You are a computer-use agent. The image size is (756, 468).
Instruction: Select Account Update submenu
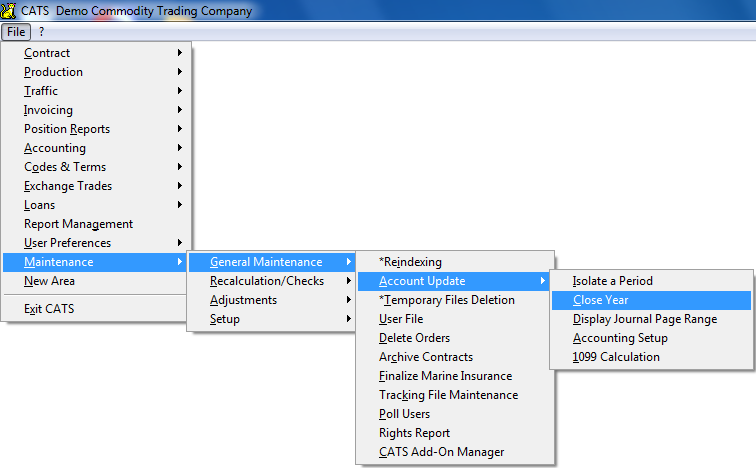pyautogui.click(x=455, y=281)
